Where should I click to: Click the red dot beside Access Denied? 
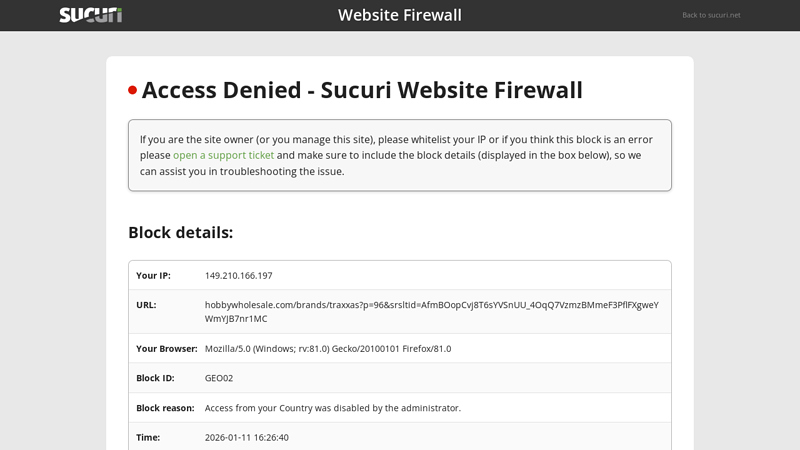click(132, 90)
